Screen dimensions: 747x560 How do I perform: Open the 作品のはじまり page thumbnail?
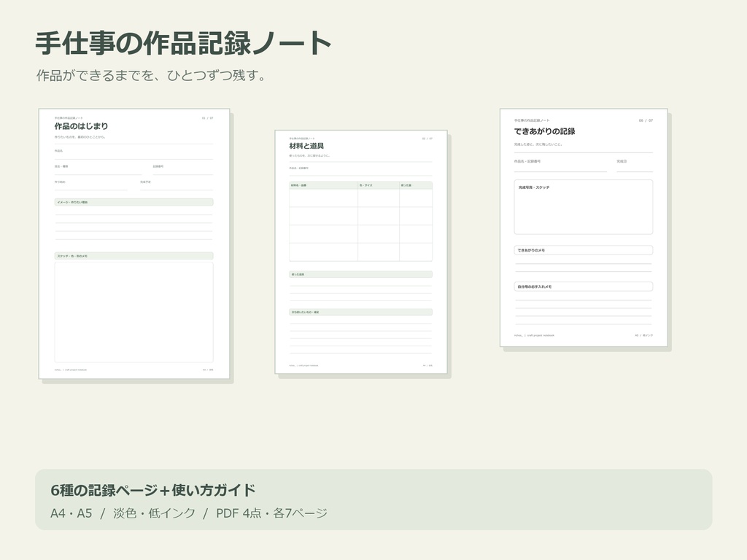point(134,244)
